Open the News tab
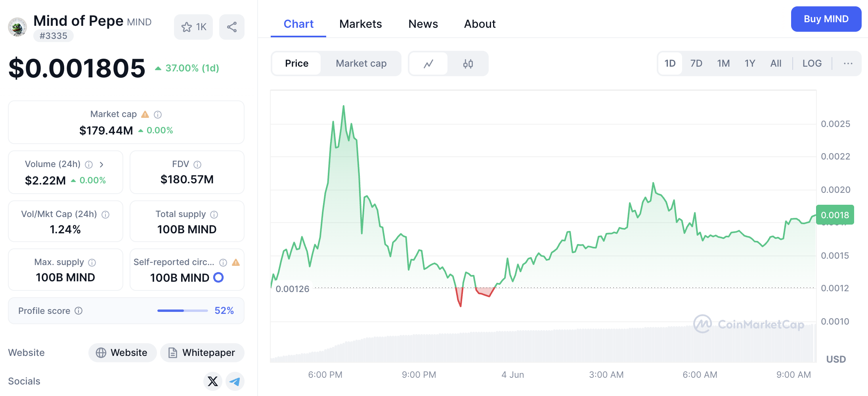This screenshot has width=868, height=396. [423, 24]
